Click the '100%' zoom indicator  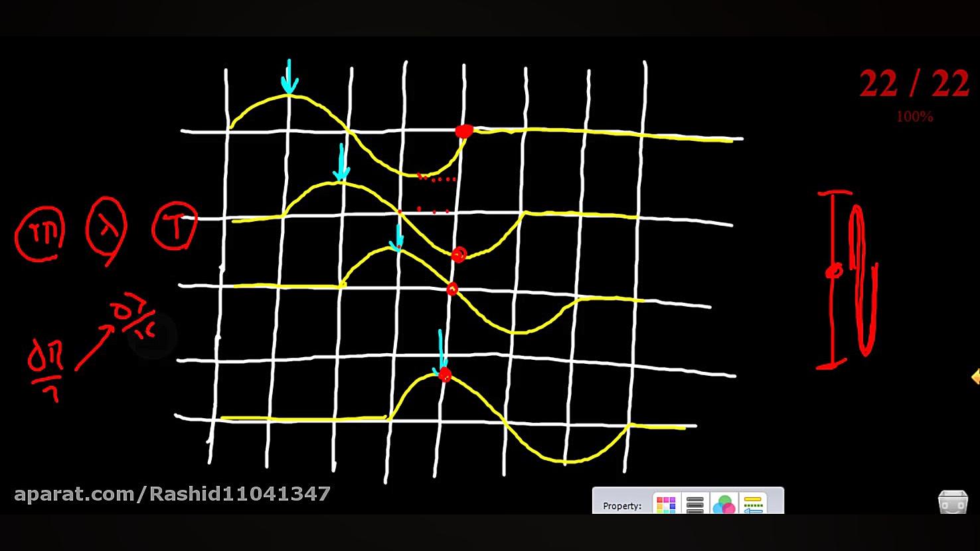[x=914, y=117]
